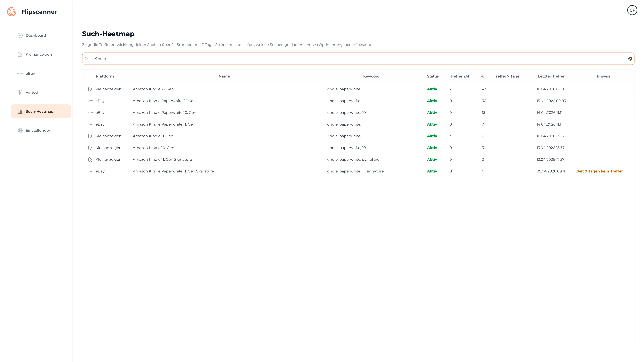Click 'kindle, paperwhite, signature' keyword cell

pyautogui.click(x=353, y=160)
